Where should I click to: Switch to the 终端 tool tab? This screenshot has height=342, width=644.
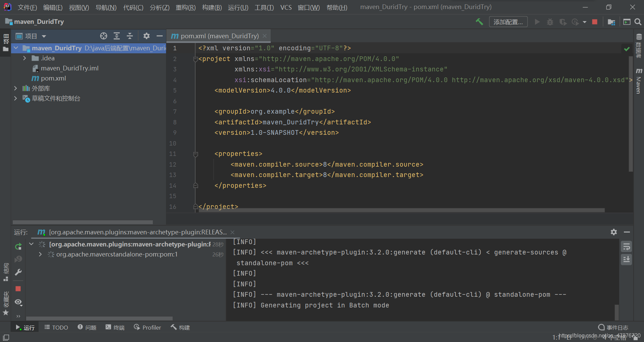115,327
